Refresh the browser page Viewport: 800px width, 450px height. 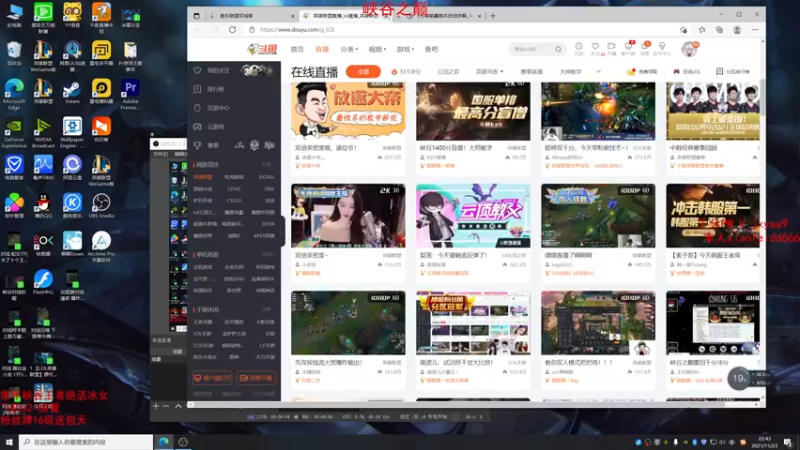tap(232, 30)
